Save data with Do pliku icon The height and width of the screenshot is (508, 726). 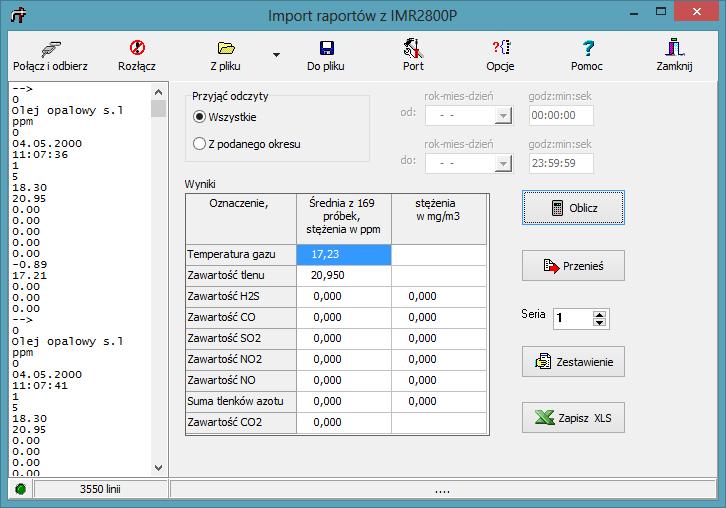(326, 48)
